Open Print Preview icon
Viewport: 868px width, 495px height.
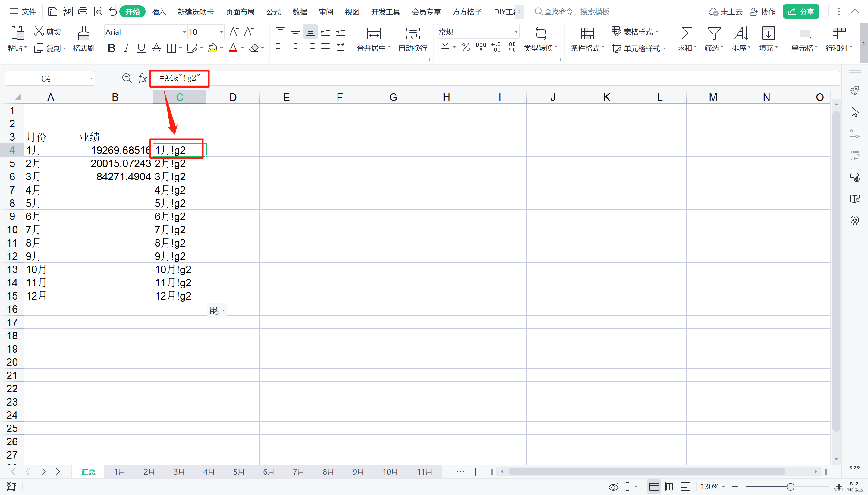coord(98,12)
